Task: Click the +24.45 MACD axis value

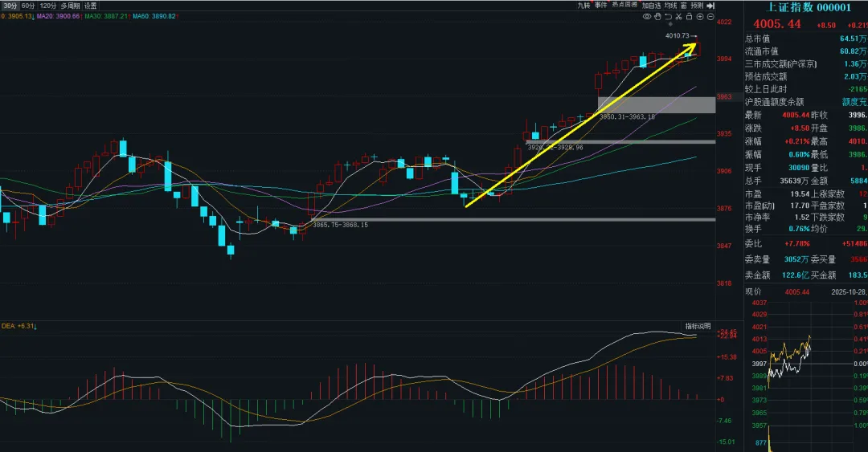Action: [727, 332]
